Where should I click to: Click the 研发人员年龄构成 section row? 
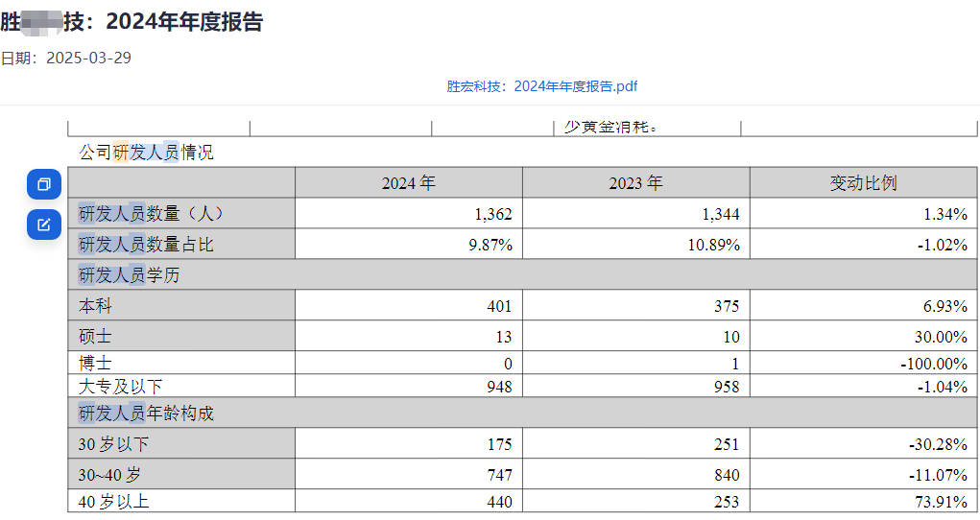146,414
